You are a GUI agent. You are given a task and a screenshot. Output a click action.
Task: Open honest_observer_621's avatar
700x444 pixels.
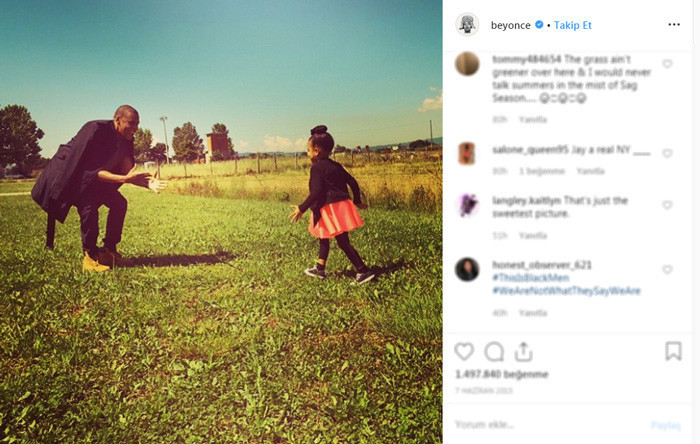click(467, 270)
